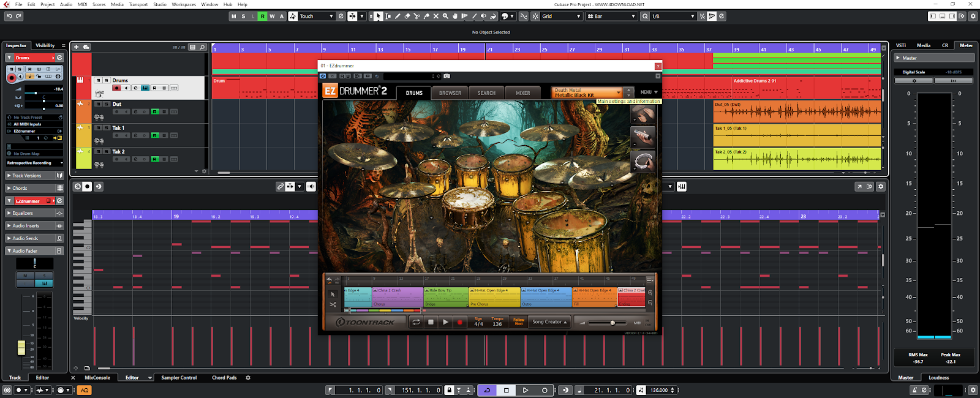Select the Zoom magnifier tool
The width and height of the screenshot is (980, 398).
coord(445,17)
